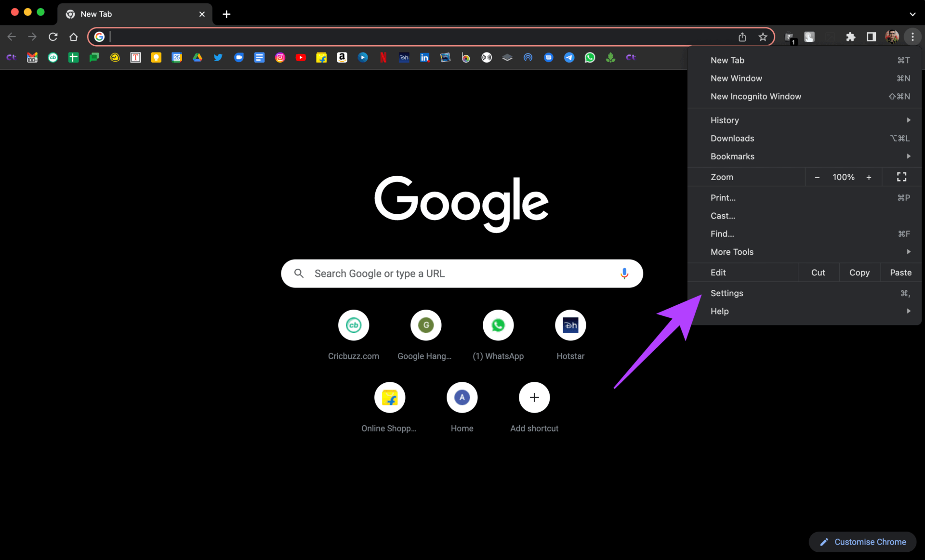Image resolution: width=925 pixels, height=560 pixels.
Task: Open the Instagram bookmark
Action: pyautogui.click(x=280, y=58)
